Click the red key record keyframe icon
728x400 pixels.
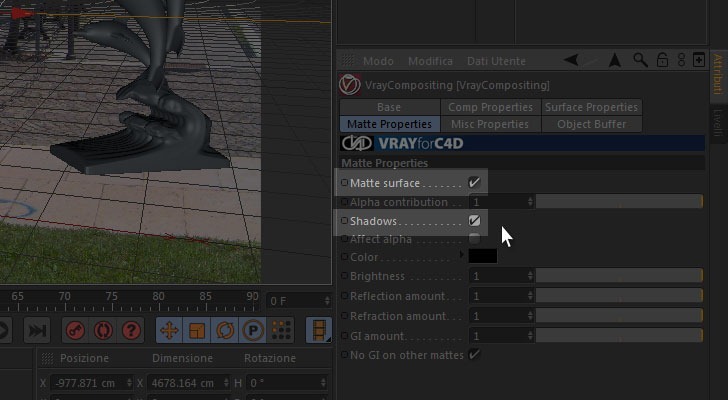pos(75,330)
